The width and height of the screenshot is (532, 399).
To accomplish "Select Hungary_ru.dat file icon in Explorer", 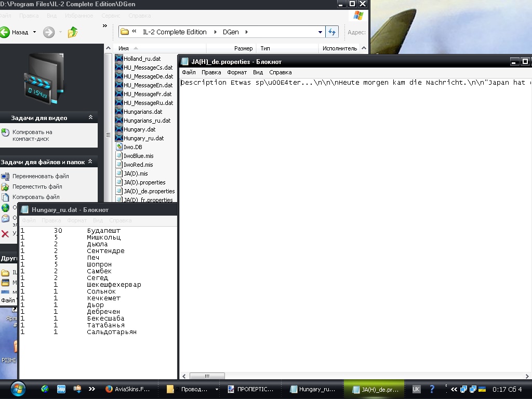I will pos(119,138).
